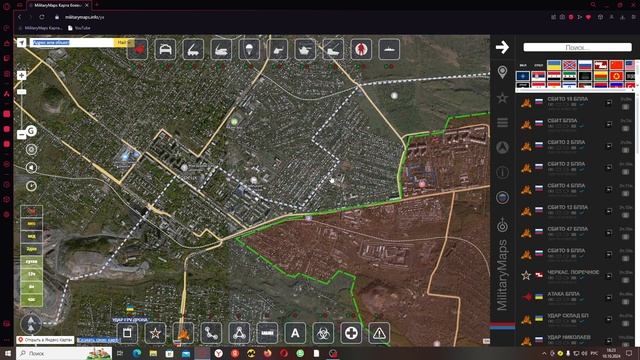Click go-to arrow beside СБИТО 12 БПЛА
Image resolution: width=640 pixels, height=360 pixels.
click(609, 211)
